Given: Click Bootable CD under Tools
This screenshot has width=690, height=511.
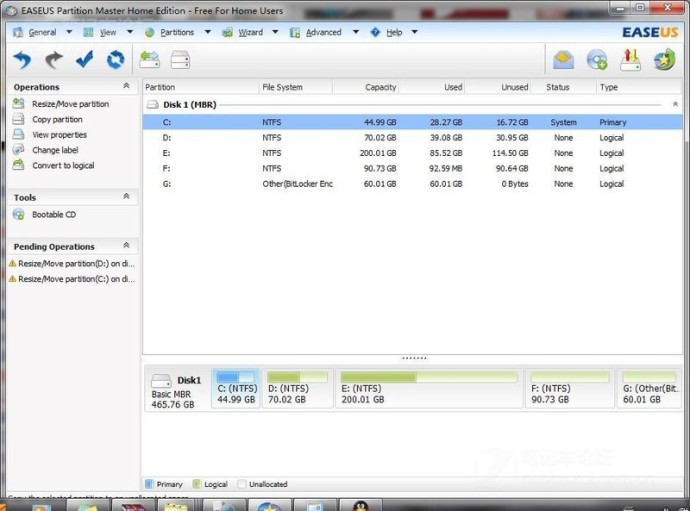Looking at the screenshot, I should pos(53,214).
